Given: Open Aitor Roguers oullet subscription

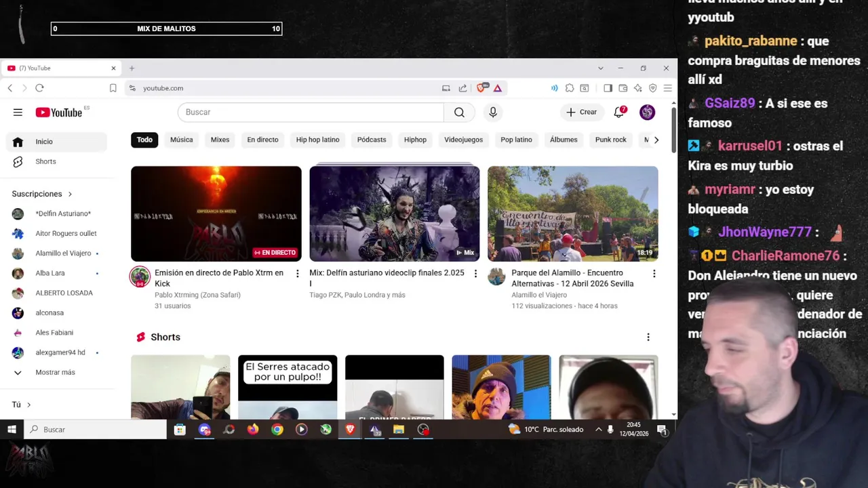Looking at the screenshot, I should click(x=57, y=233).
